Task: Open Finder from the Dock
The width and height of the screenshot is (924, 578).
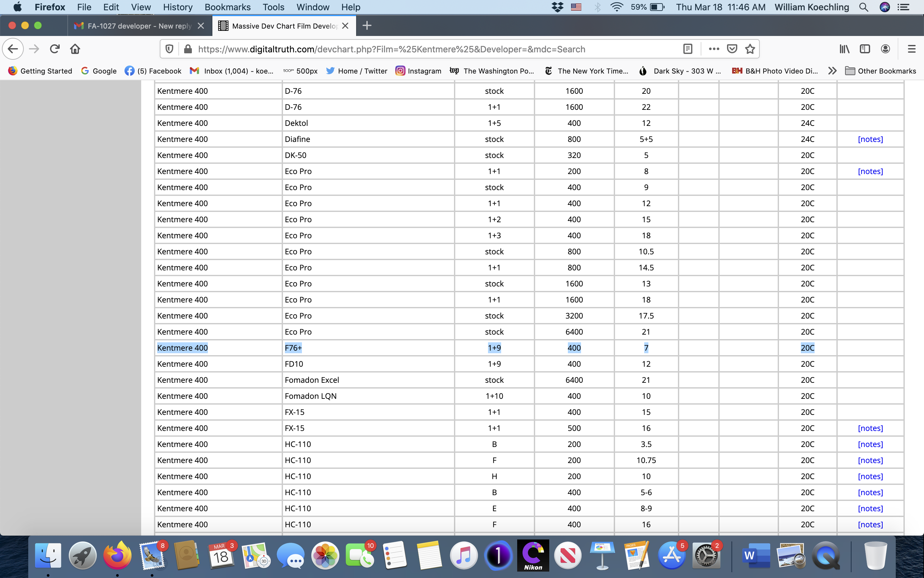Action: (x=48, y=555)
